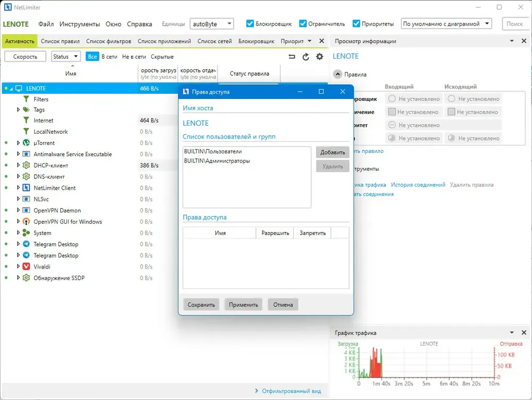This screenshot has width=532, height=400.
Task: Open the По умолчанию с диаграммой dropdown
Action: point(446,24)
